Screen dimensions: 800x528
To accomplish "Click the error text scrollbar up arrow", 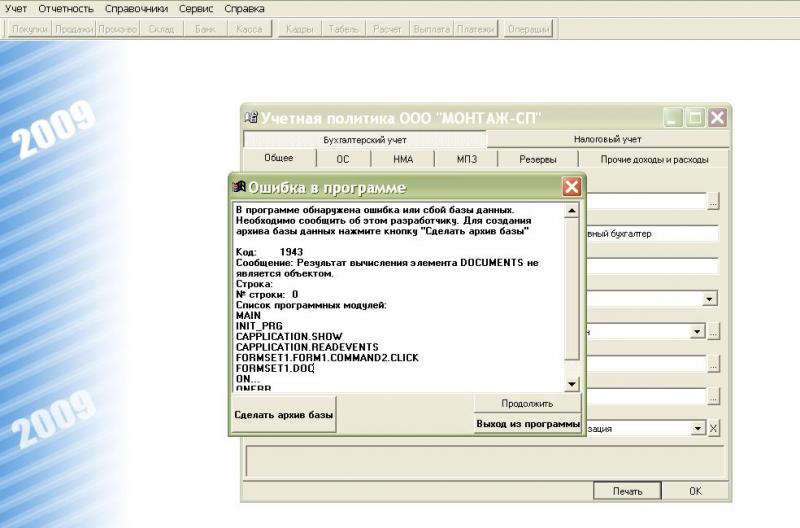I will pos(572,211).
